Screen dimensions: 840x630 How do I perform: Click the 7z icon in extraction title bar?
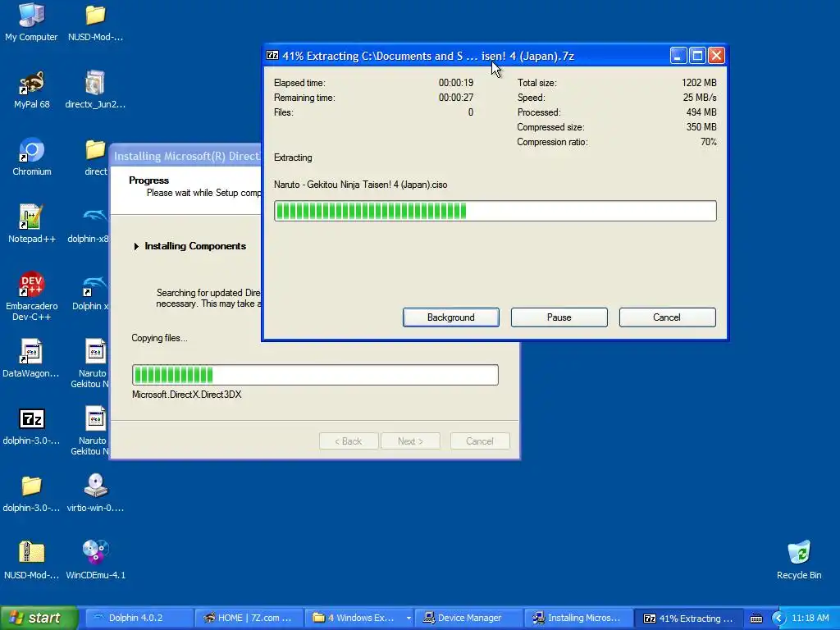[x=272, y=55]
